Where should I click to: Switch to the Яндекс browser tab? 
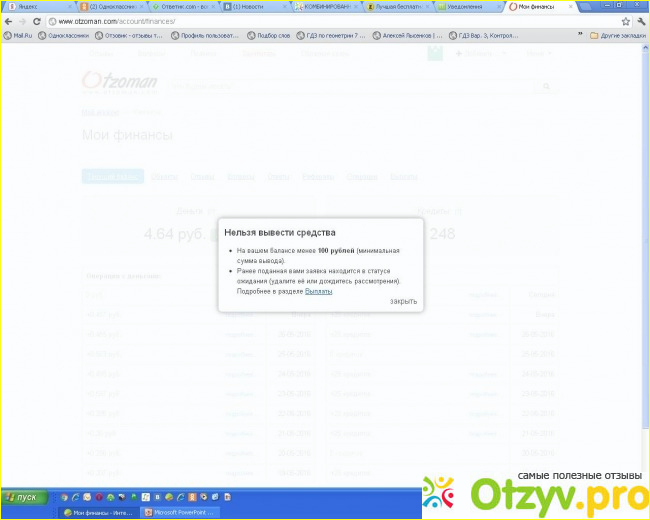pyautogui.click(x=30, y=6)
